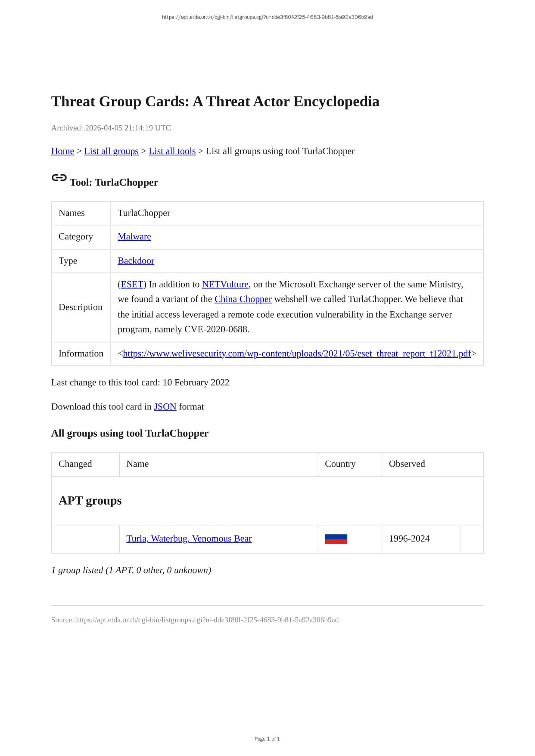Image resolution: width=535 pixels, height=756 pixels.
Task: Click the chain-link icon beside Tool: TurlaChopper
Action: (59, 178)
